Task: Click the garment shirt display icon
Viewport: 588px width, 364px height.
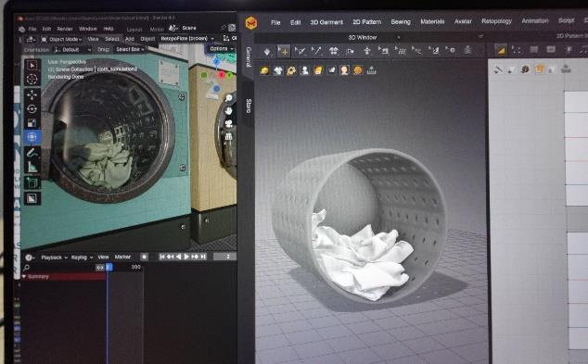Action: (278, 70)
